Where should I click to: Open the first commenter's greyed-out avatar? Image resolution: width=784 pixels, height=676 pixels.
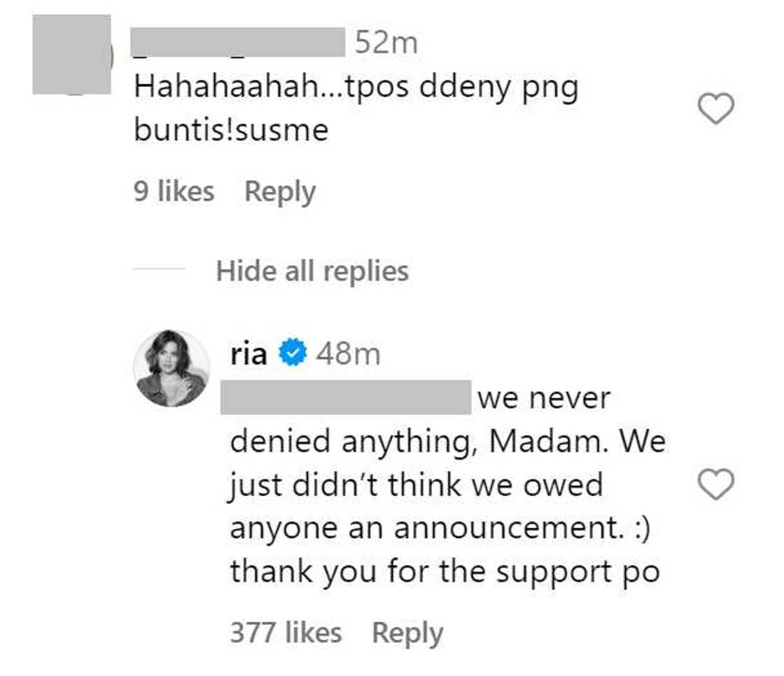[71, 54]
